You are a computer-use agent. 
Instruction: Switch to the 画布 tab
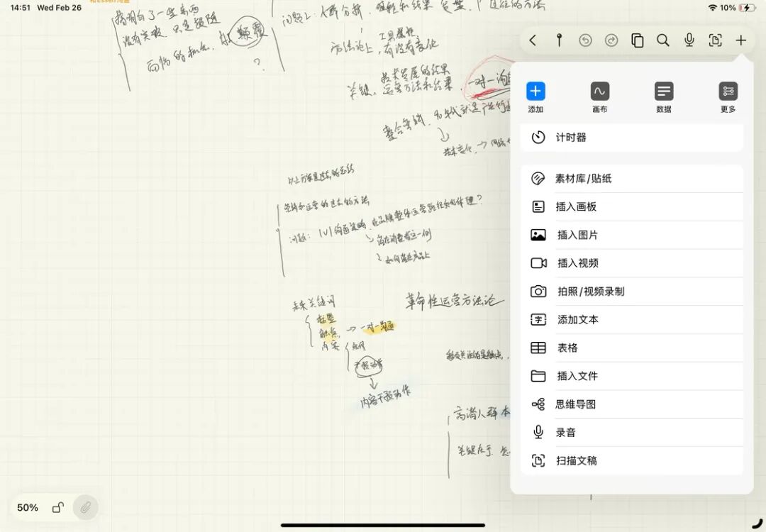click(600, 98)
